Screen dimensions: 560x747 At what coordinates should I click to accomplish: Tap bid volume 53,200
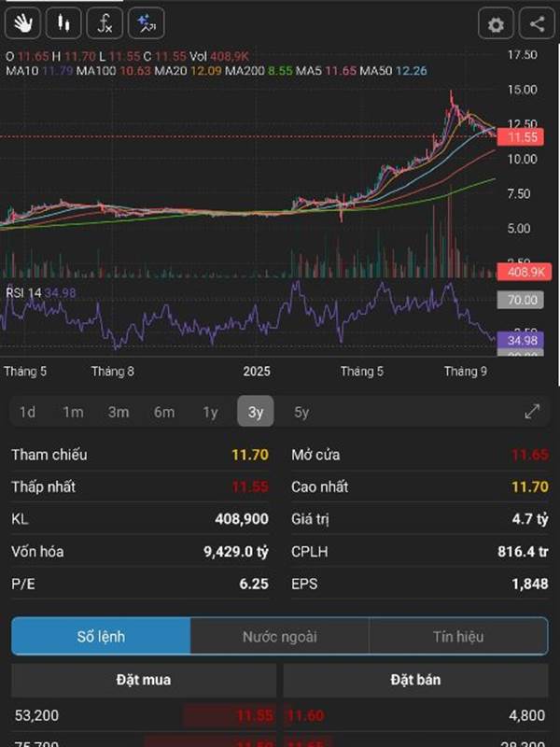pyautogui.click(x=36, y=715)
